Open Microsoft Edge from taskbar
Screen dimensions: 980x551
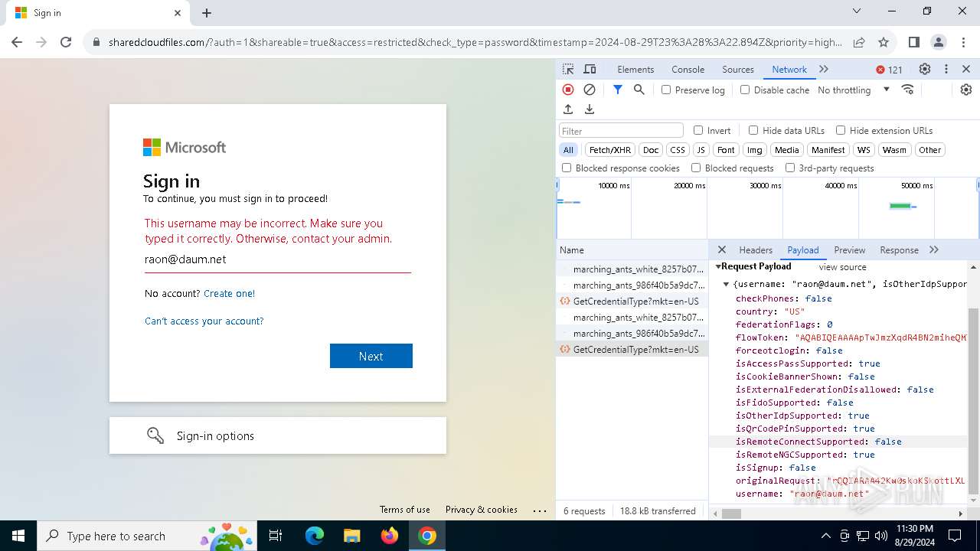(x=315, y=536)
